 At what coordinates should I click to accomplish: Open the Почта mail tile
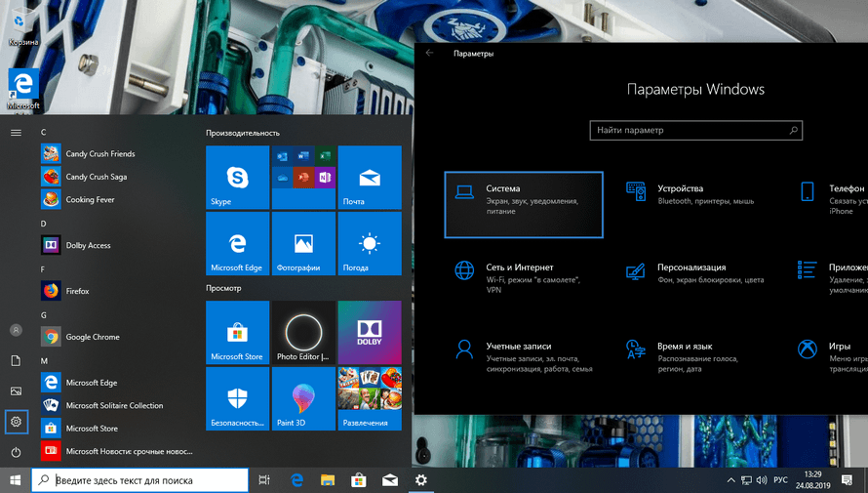pos(370,178)
